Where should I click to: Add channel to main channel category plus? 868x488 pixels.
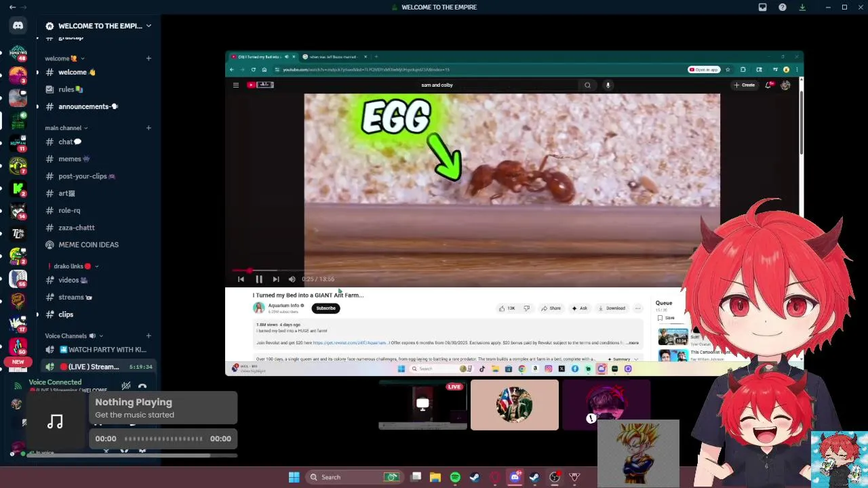point(149,128)
